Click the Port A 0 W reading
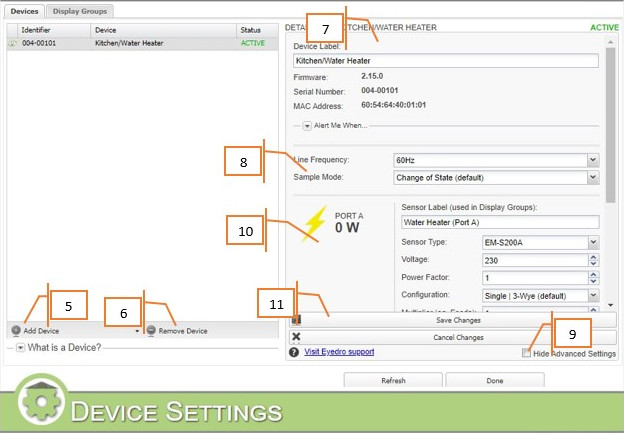The image size is (624, 433). pos(347,228)
